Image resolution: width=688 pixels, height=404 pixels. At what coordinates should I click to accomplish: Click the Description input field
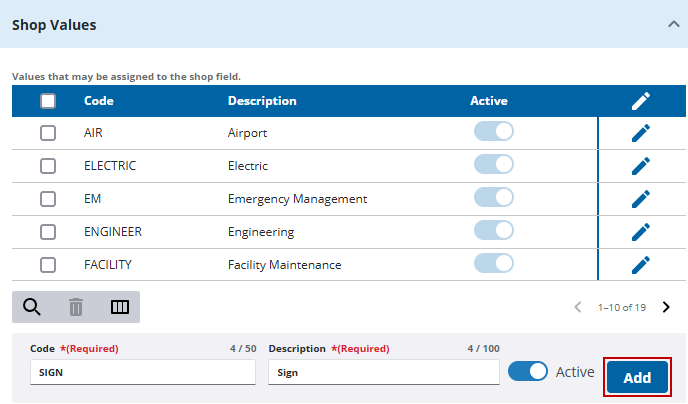(x=383, y=372)
